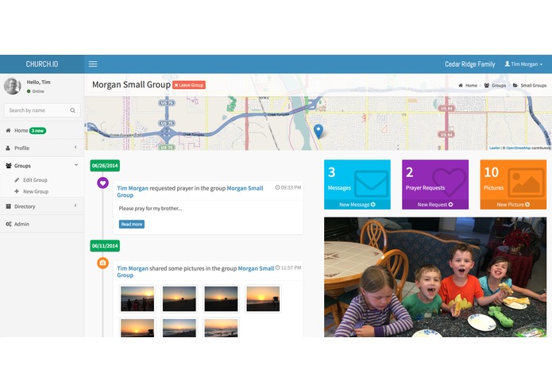Open first sunset thumbnail with people silhouettes
552x392 pixels.
point(137,299)
